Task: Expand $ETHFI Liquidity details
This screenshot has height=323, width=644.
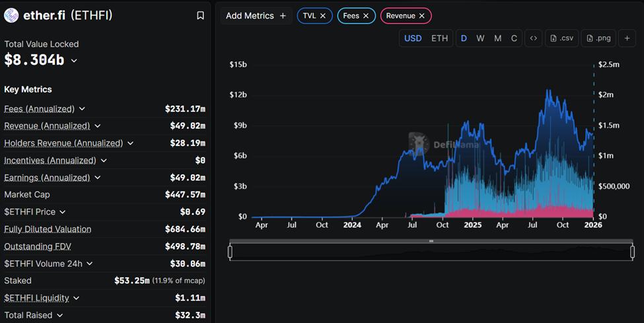Action: coord(76,299)
